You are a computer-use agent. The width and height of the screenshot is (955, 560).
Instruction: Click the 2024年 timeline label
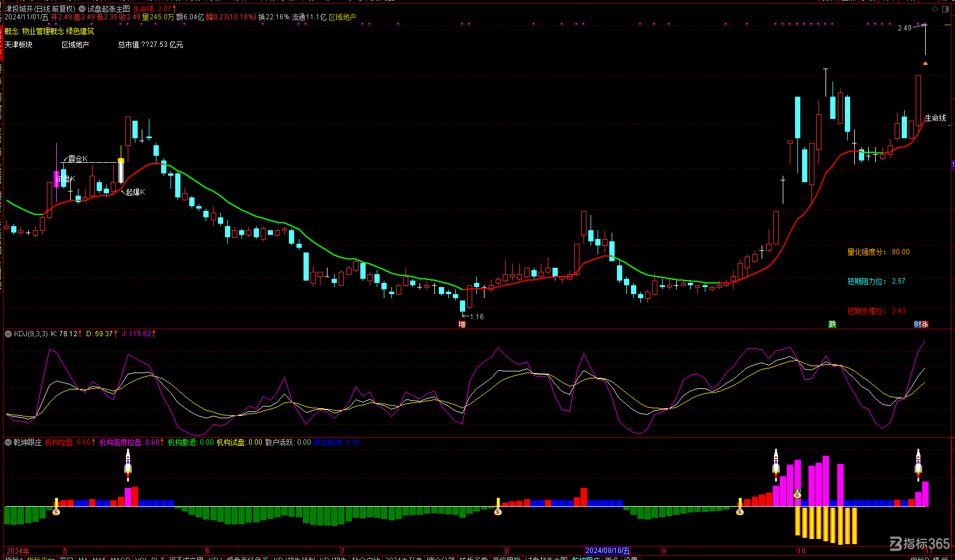point(18,551)
